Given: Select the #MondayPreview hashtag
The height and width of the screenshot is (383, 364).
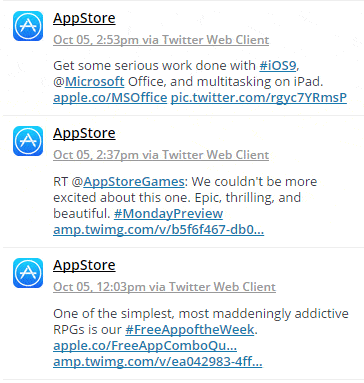Looking at the screenshot, I should click(168, 213).
